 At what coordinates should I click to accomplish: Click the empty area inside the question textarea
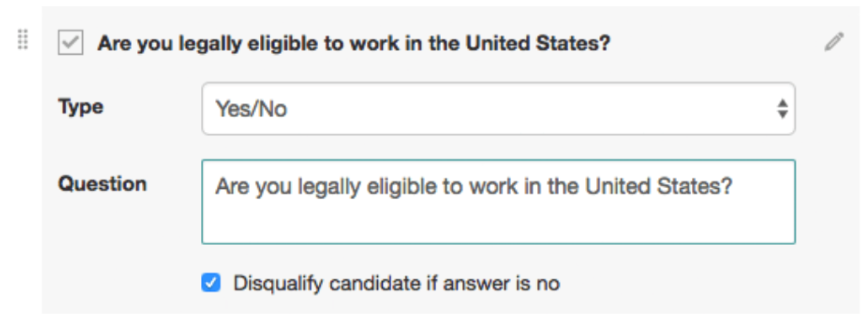tap(498, 221)
